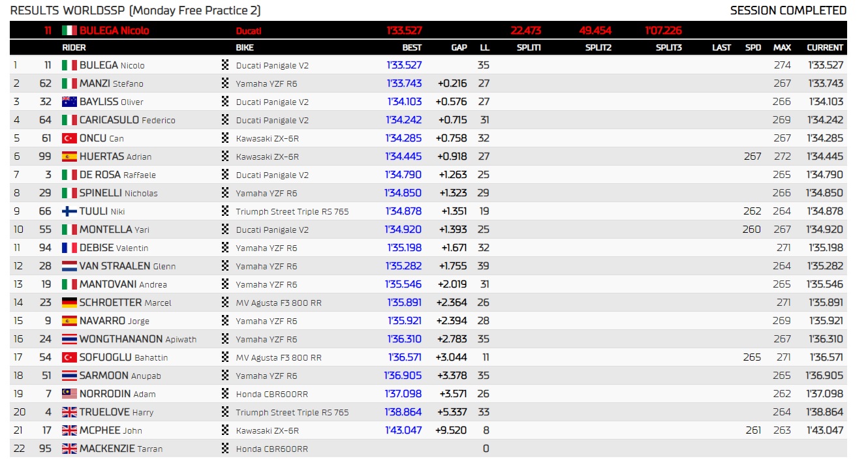Image resolution: width=868 pixels, height=463 pixels.
Task: Click the LL column header
Action: [484, 48]
